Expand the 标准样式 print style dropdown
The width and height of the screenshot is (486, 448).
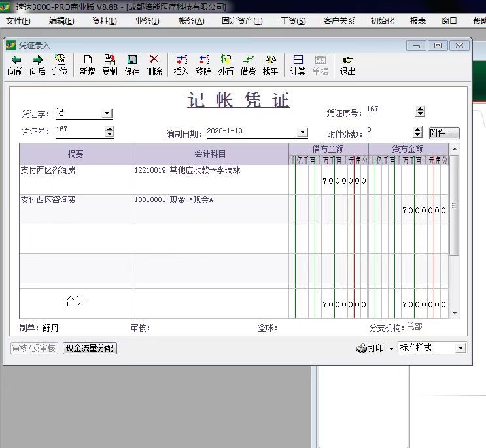[460, 348]
